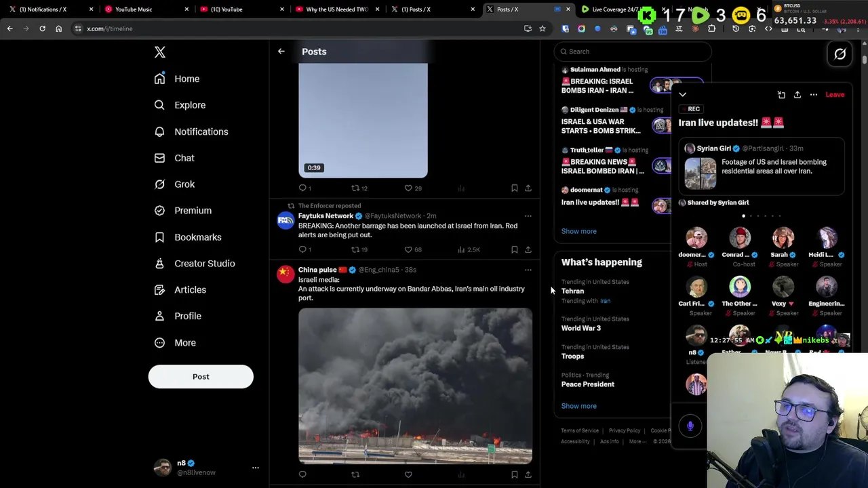The image size is (868, 488).
Task: Open Explore in the sidebar
Action: 180,105
